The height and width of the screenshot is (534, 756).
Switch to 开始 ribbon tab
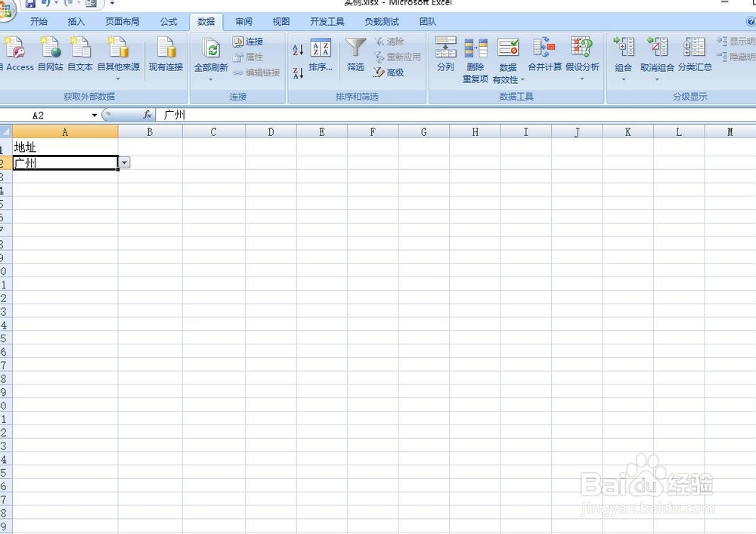point(39,22)
